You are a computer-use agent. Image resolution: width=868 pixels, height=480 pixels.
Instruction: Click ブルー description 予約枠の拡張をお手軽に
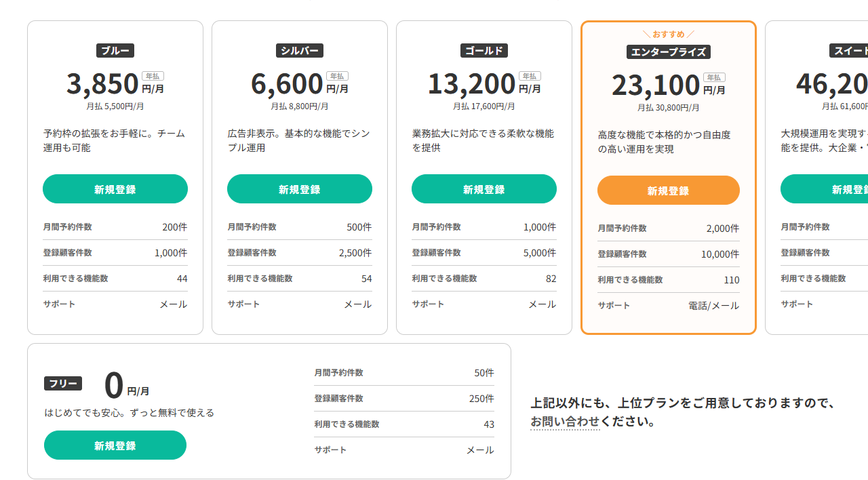(114, 140)
